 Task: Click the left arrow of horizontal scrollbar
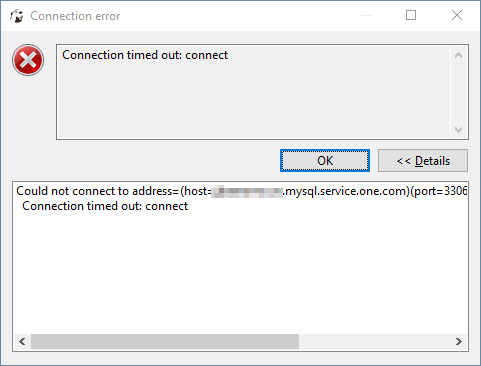coord(22,341)
